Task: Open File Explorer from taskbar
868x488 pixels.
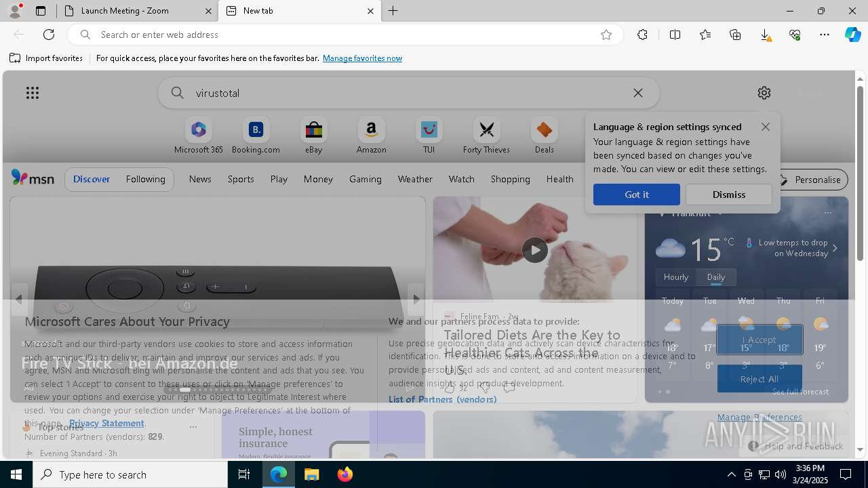Action: 311,474
